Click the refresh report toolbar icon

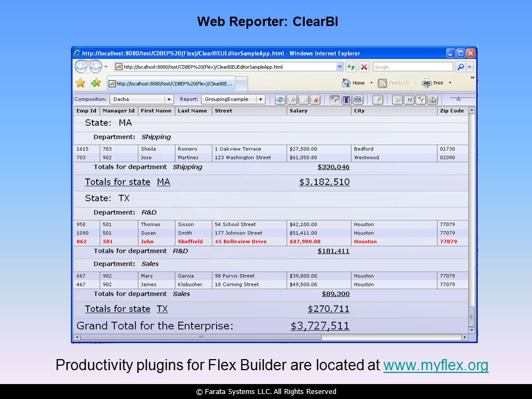pyautogui.click(x=280, y=99)
